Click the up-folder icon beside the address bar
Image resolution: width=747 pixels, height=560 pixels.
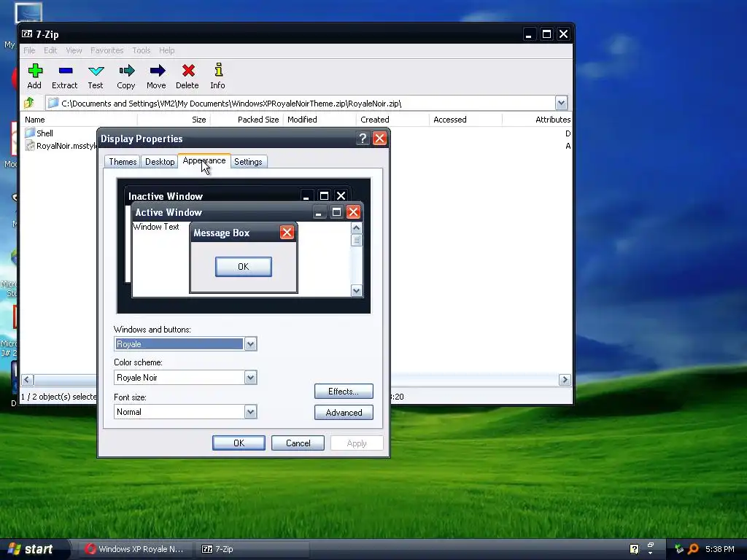point(29,103)
